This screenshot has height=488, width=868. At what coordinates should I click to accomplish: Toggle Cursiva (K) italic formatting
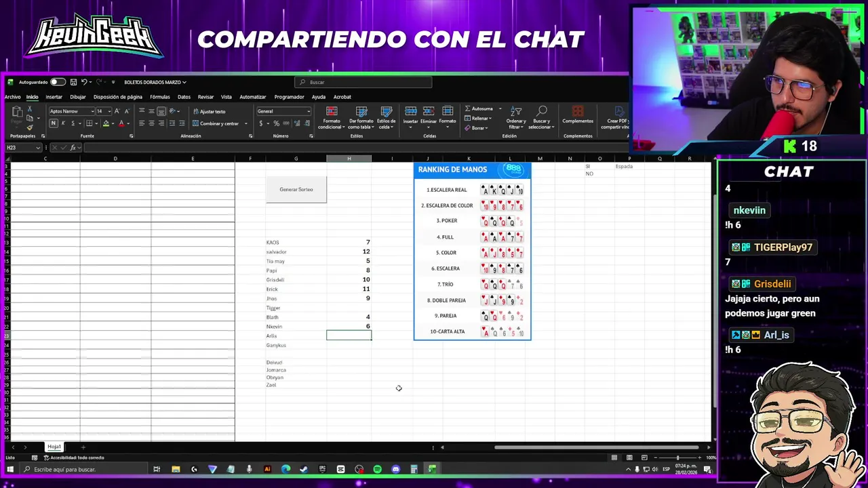point(63,123)
